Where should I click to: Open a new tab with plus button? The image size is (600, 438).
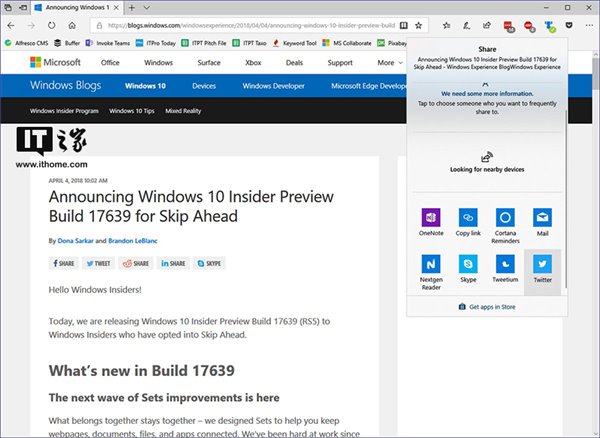pyautogui.click(x=132, y=8)
